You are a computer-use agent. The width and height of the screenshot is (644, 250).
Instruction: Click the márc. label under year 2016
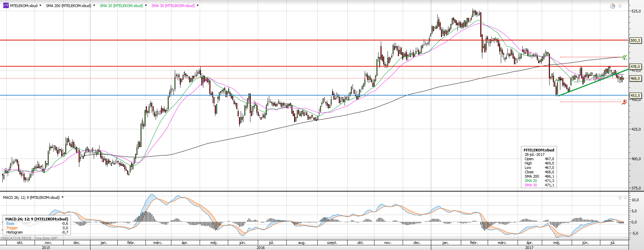(158, 243)
